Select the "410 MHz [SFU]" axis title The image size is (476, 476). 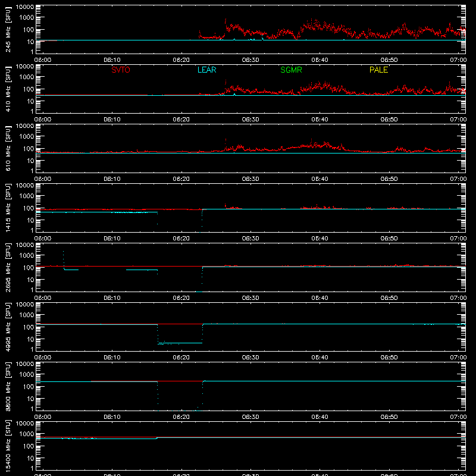click(8, 89)
